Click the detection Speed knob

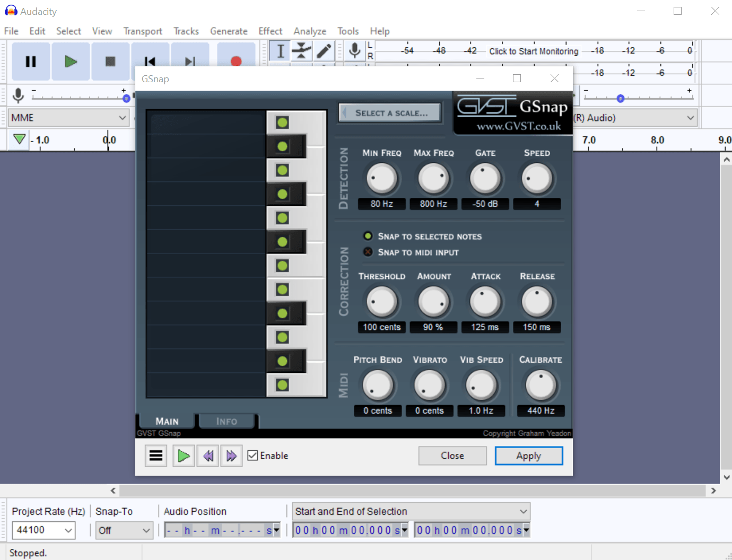tap(537, 179)
